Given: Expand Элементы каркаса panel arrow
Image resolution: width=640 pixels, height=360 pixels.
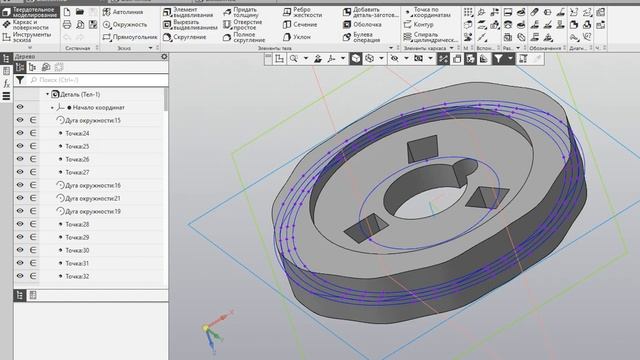Looking at the screenshot, I should point(451,48).
